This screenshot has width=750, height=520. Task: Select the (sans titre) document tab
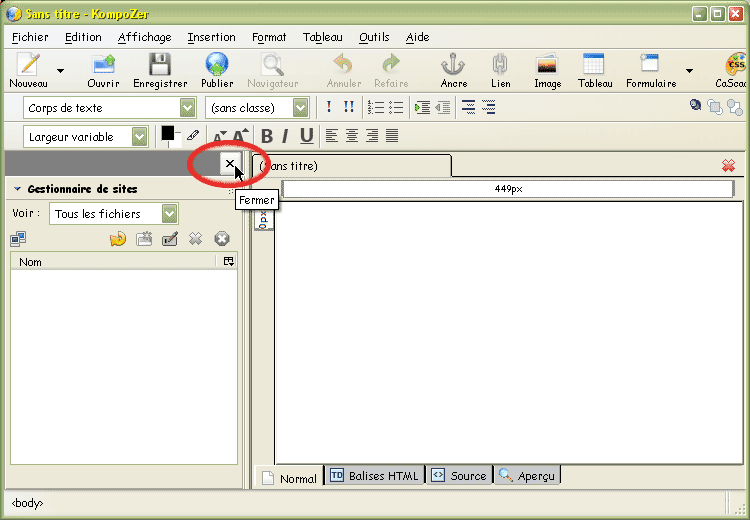pyautogui.click(x=352, y=166)
